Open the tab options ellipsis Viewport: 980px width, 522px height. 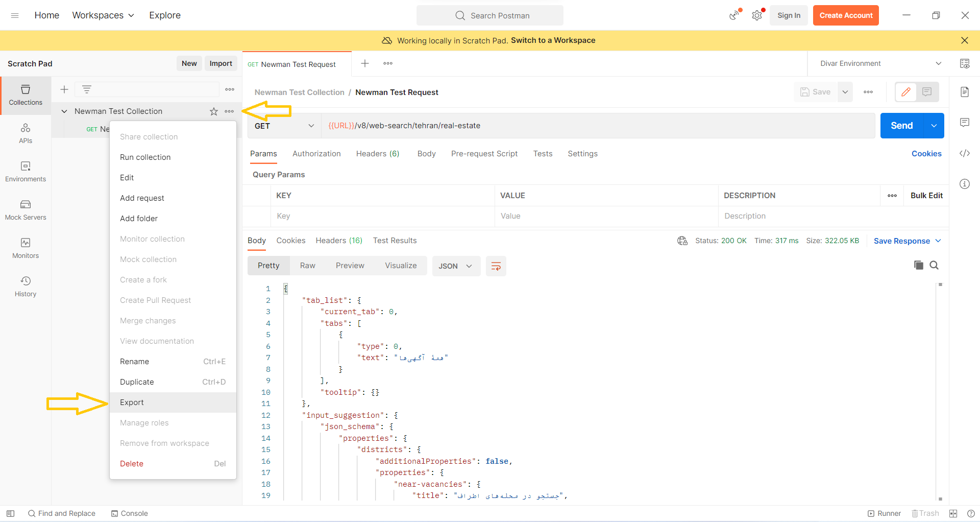(x=388, y=63)
